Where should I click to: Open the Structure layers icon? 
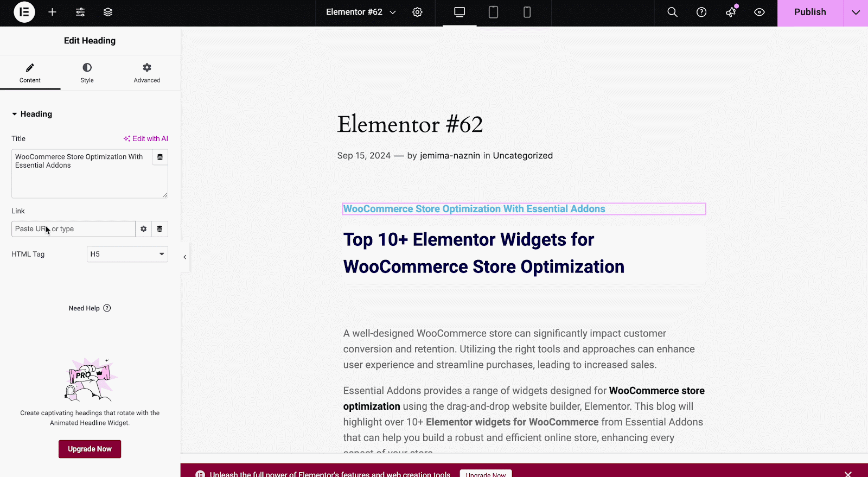pyautogui.click(x=108, y=12)
